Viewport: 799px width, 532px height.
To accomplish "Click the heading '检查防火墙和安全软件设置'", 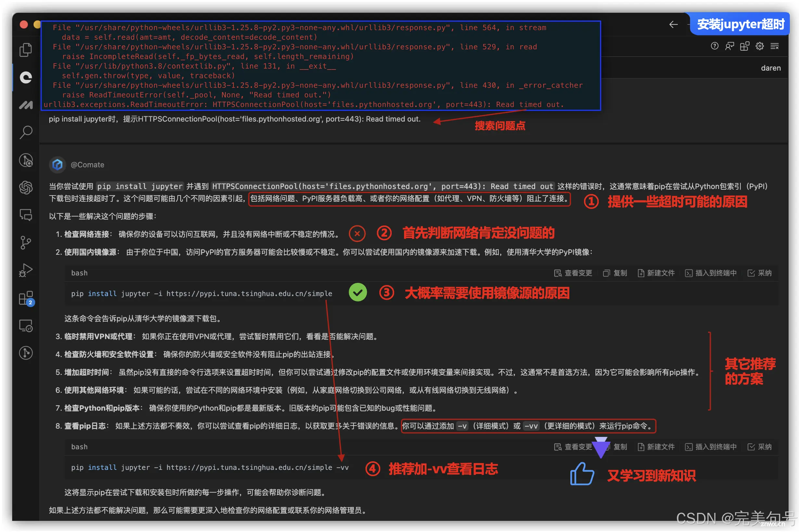I will click(x=109, y=354).
